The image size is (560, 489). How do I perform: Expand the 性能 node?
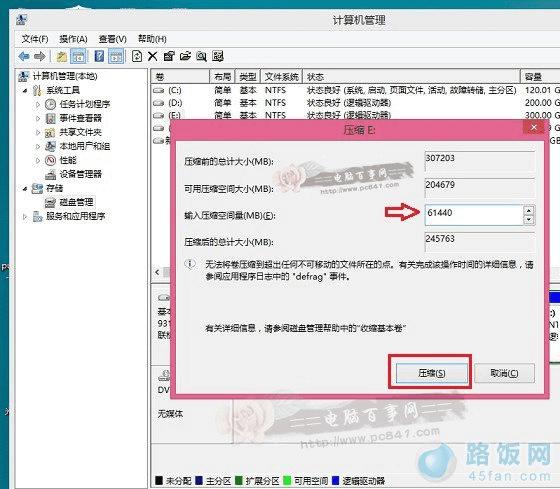click(x=38, y=160)
